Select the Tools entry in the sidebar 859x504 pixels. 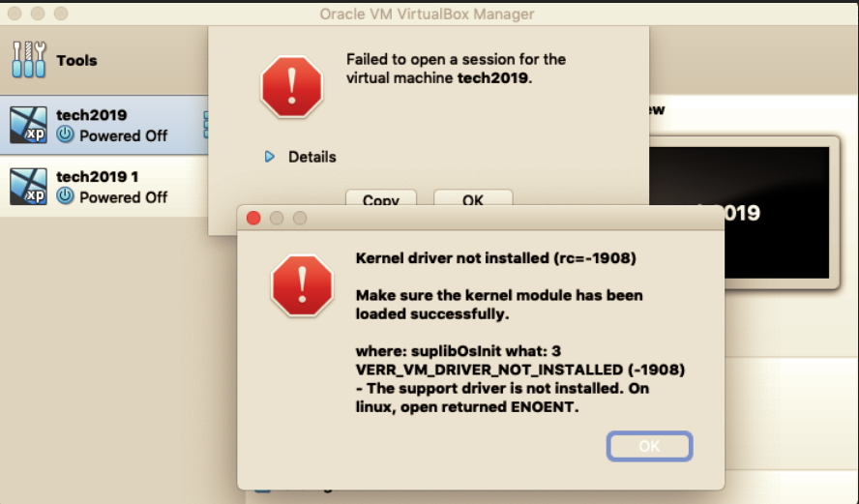104,60
